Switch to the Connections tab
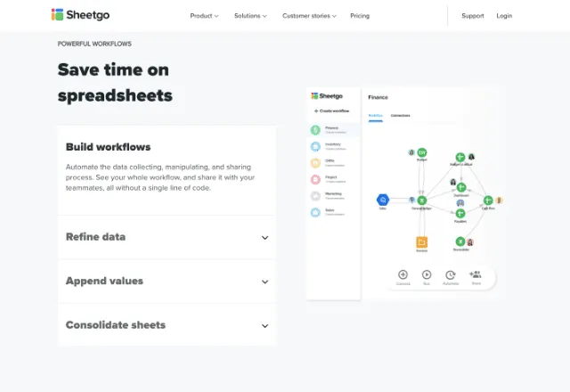The image size is (570, 392). click(401, 115)
